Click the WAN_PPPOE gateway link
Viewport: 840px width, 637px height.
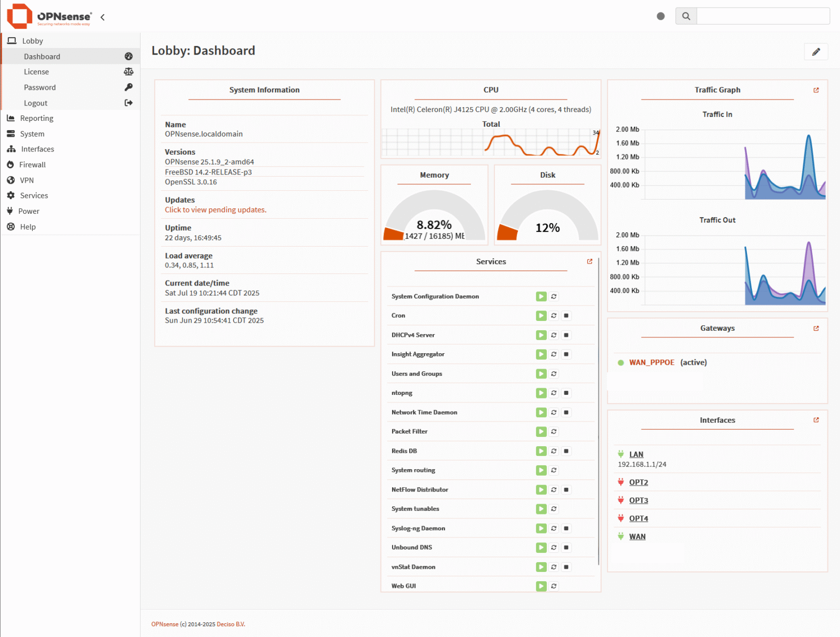651,362
